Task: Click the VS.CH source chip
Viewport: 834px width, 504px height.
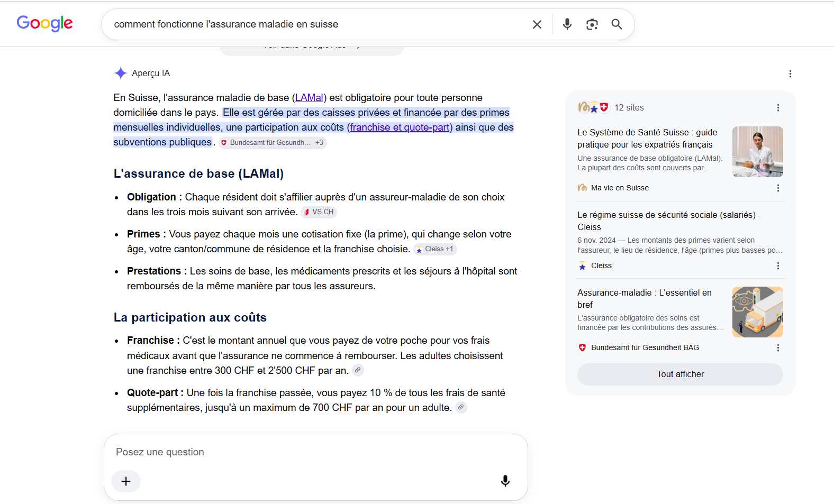Action: tap(319, 212)
